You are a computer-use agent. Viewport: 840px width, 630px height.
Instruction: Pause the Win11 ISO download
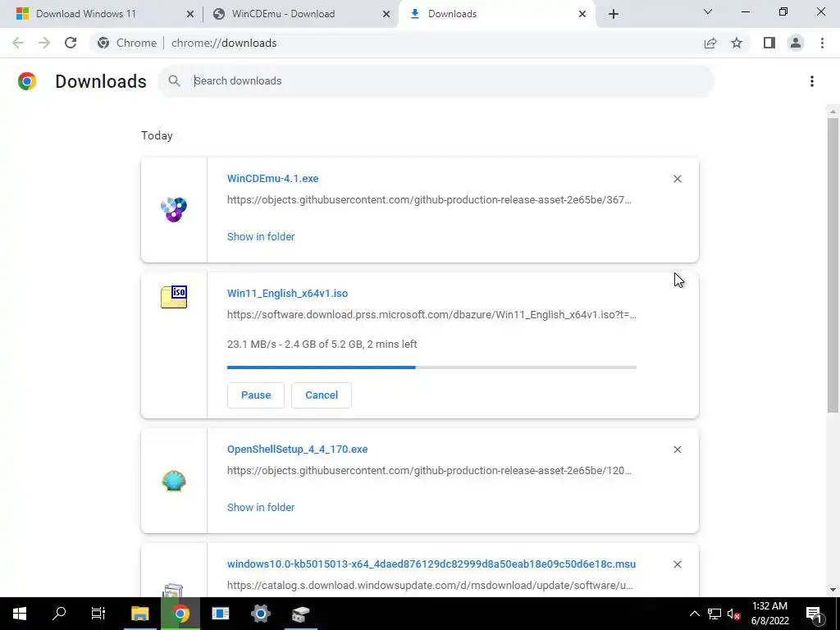pos(256,395)
